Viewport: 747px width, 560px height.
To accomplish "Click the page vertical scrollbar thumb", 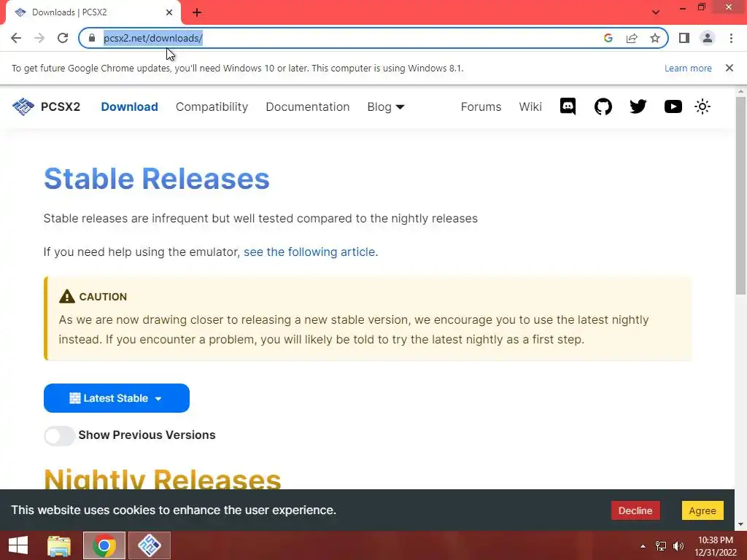I will [x=741, y=195].
